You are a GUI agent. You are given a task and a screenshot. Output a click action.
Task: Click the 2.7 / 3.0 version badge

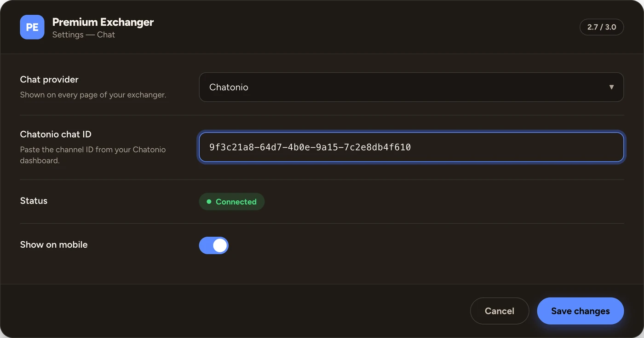[x=602, y=27]
